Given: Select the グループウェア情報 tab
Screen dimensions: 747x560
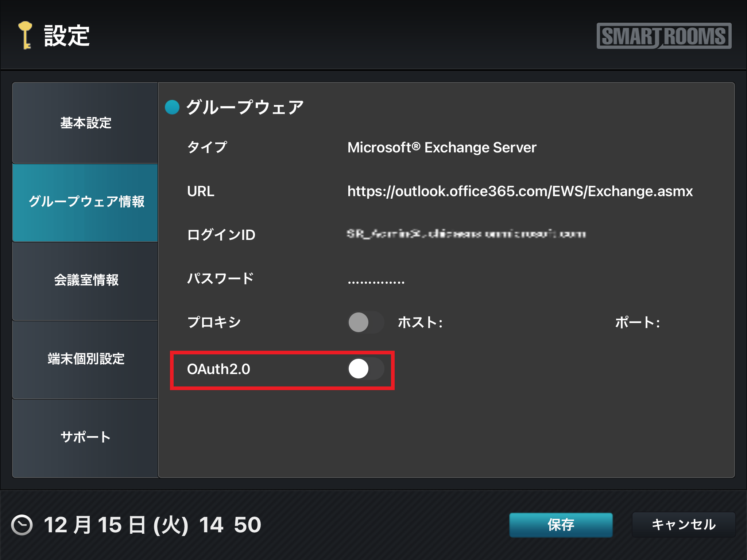Looking at the screenshot, I should 85,202.
